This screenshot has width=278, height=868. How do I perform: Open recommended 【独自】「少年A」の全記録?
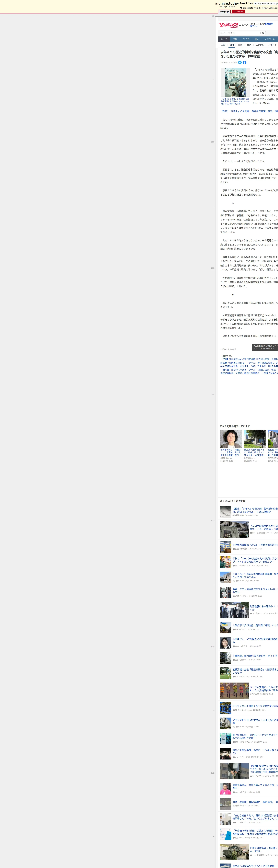click(x=255, y=510)
